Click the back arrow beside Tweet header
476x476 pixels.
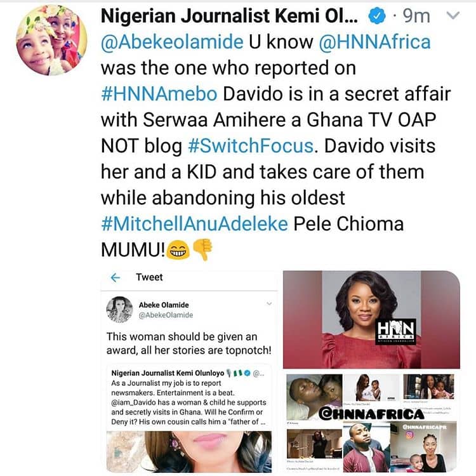click(115, 277)
